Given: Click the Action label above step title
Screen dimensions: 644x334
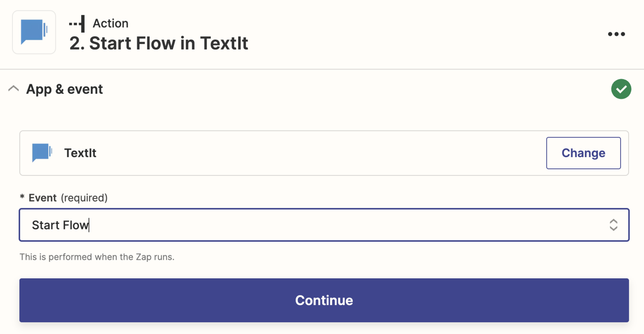Looking at the screenshot, I should point(111,23).
